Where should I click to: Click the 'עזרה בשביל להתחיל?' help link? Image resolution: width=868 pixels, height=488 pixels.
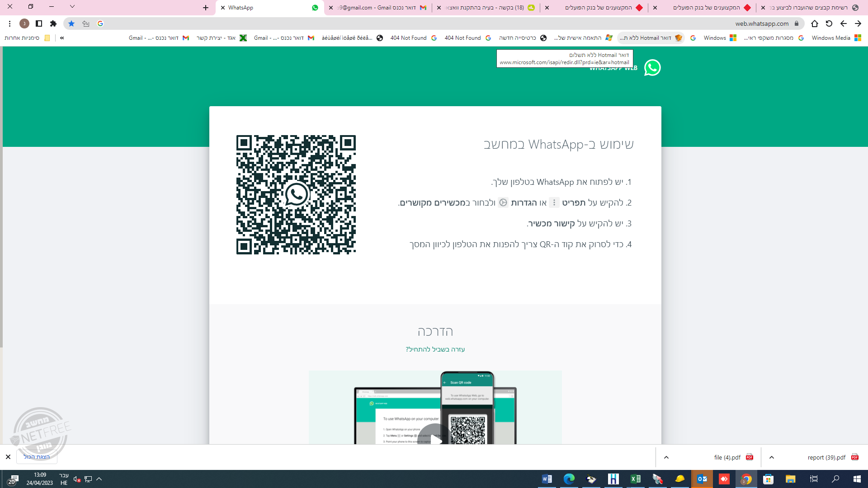[x=435, y=349]
